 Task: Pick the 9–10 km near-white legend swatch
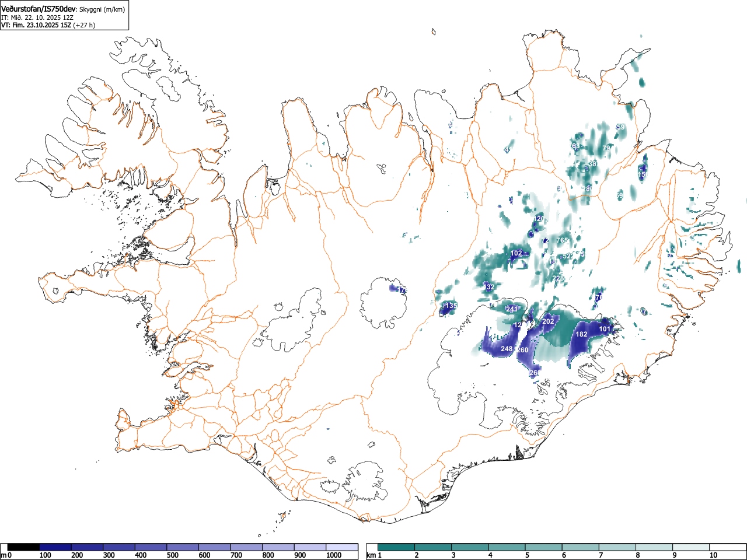[x=692, y=547]
